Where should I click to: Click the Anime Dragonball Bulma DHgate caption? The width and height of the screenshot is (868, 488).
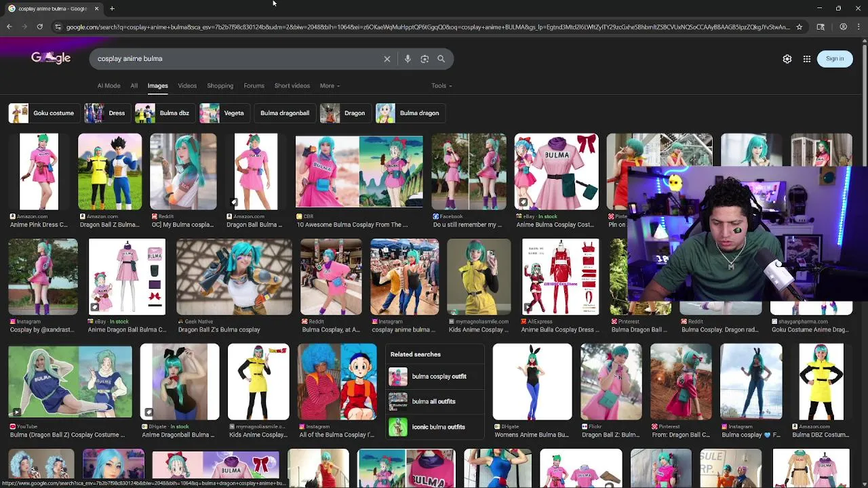tap(178, 435)
